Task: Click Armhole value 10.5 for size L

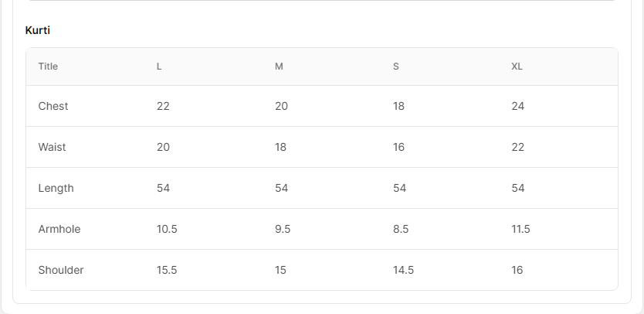Action: point(167,229)
